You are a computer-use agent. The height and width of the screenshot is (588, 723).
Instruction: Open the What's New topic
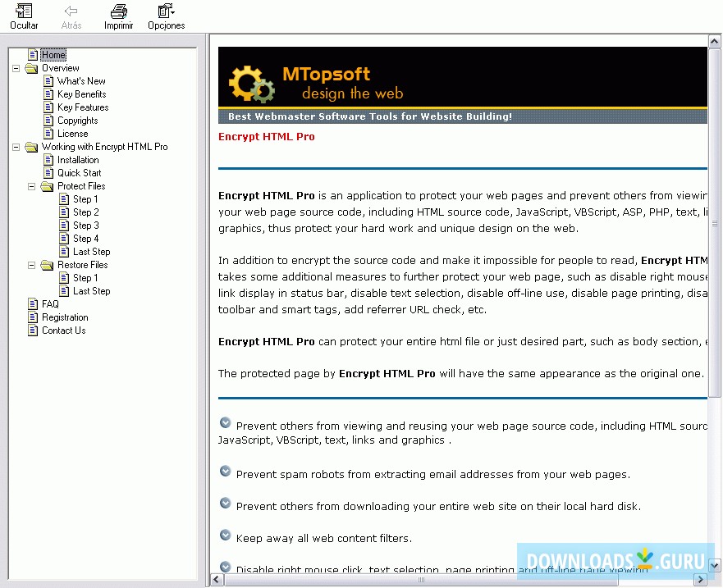81,81
